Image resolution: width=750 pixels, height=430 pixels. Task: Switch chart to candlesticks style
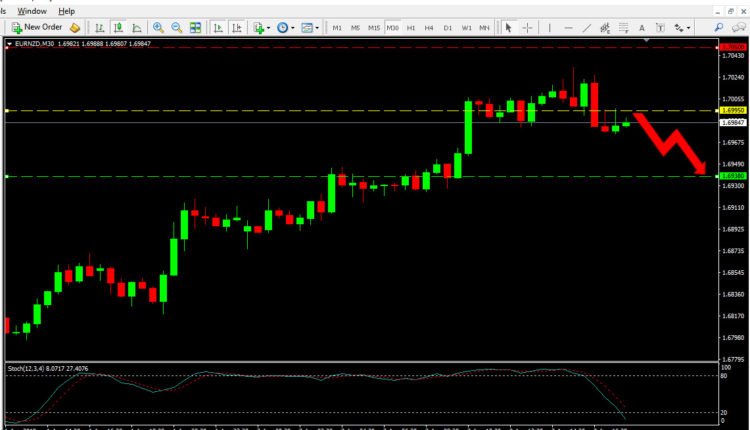tap(118, 28)
